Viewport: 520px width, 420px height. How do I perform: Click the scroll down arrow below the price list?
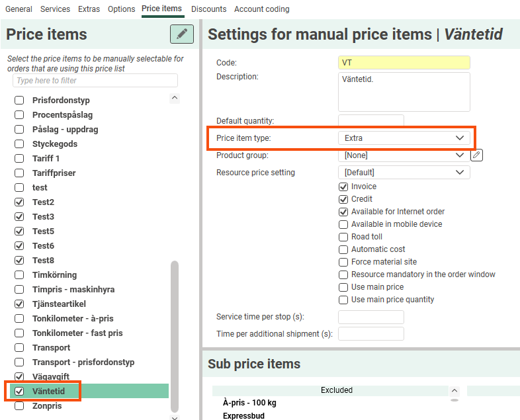(x=175, y=417)
